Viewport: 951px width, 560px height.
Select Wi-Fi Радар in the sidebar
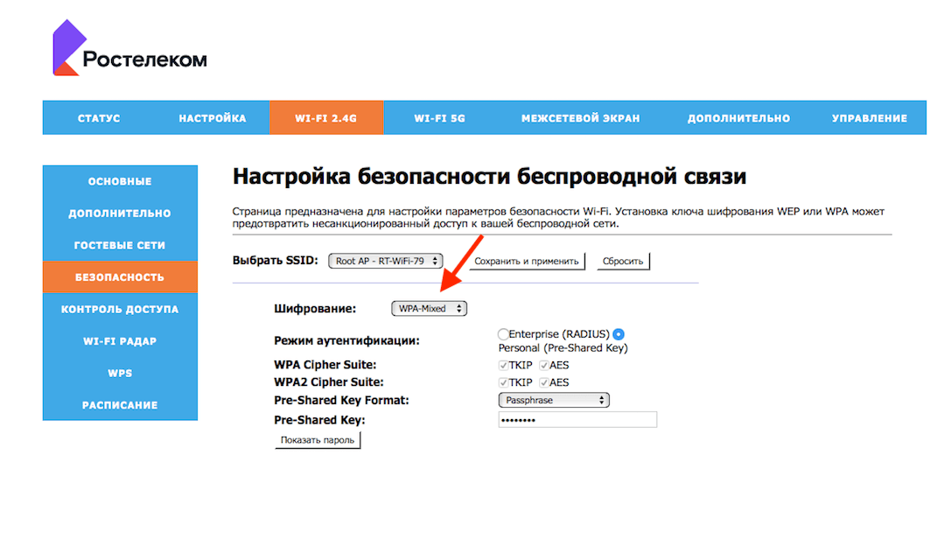click(120, 341)
